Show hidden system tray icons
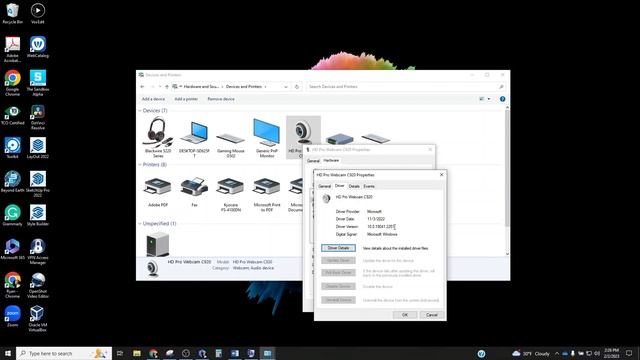Viewport: 640px width, 360px height. point(557,353)
